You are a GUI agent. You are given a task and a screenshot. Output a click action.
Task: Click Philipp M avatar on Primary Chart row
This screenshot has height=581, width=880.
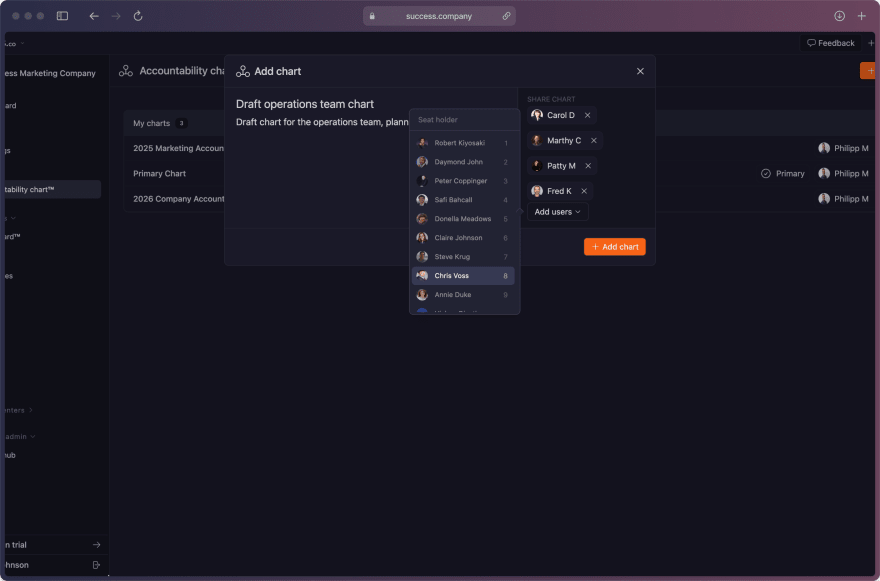(x=824, y=173)
